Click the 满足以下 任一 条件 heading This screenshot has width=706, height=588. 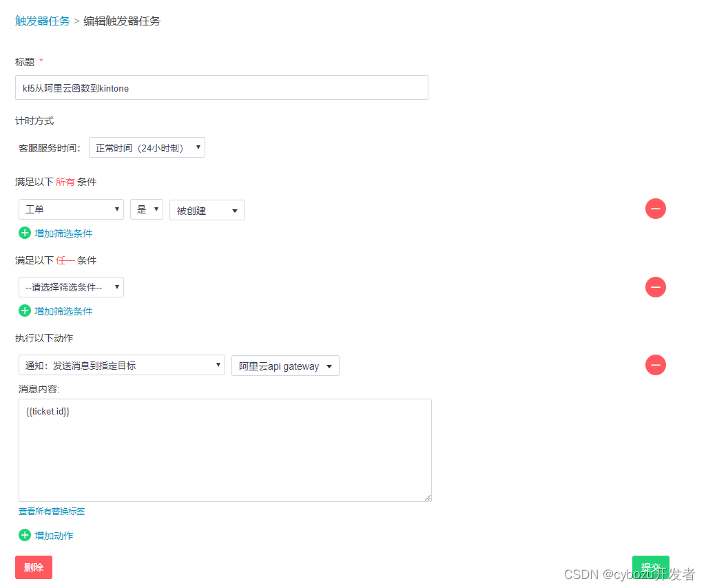click(56, 260)
